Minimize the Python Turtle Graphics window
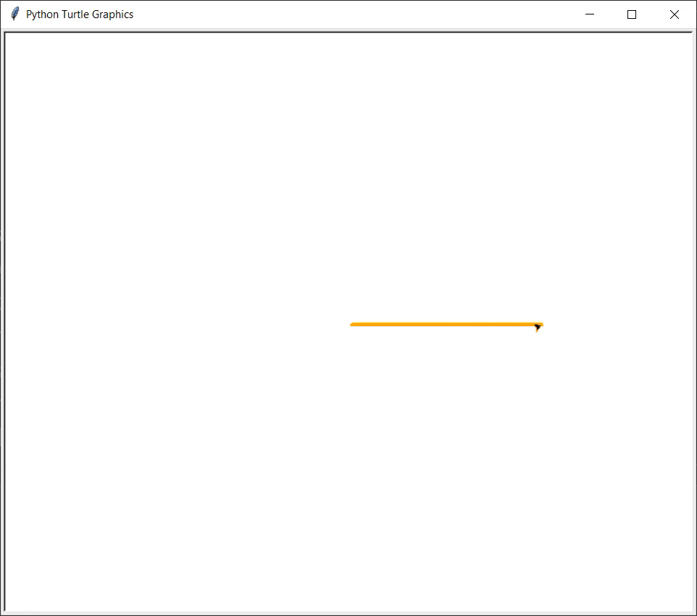 (590, 14)
